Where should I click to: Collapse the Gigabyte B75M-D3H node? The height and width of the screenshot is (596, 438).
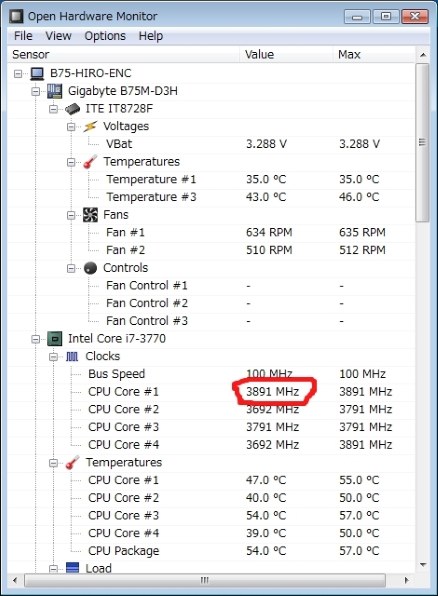tap(36, 91)
